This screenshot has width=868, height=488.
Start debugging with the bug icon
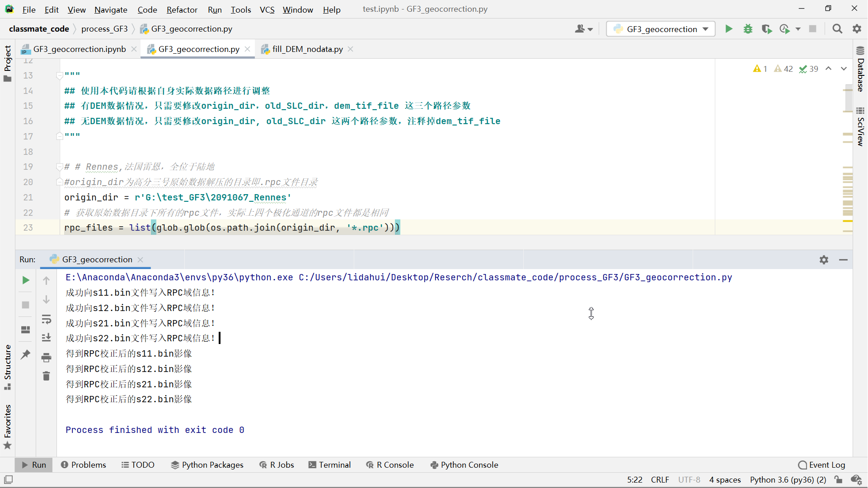tap(748, 28)
